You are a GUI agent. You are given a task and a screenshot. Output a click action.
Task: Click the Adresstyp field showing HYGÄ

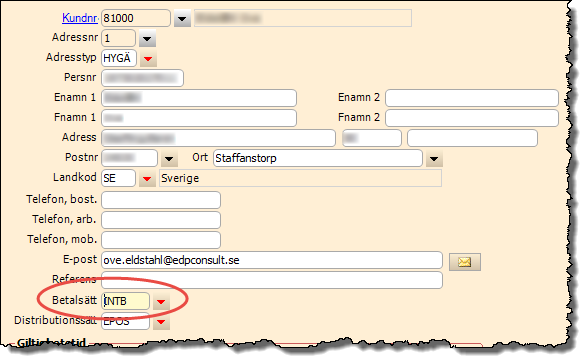[119, 58]
